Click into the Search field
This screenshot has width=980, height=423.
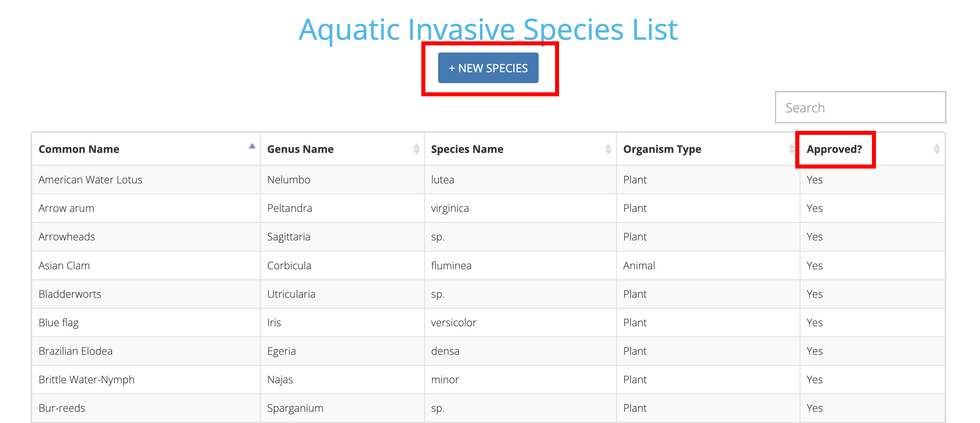coord(860,108)
